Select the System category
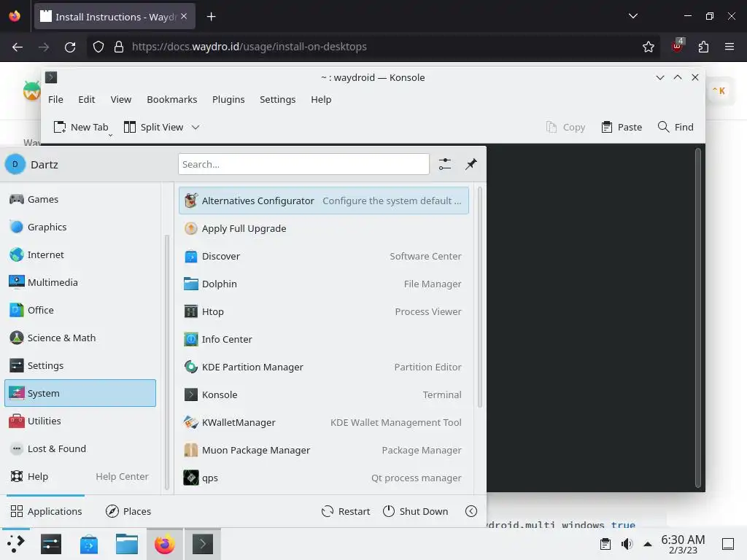 80,393
